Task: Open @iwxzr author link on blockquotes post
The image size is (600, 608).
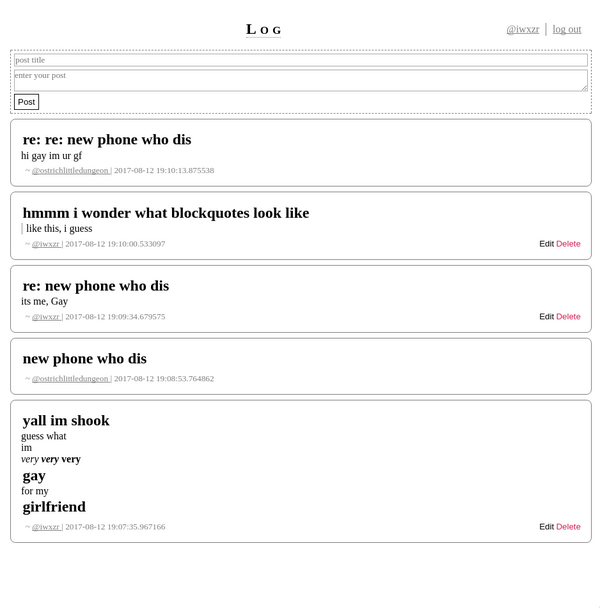Action: [x=46, y=244]
